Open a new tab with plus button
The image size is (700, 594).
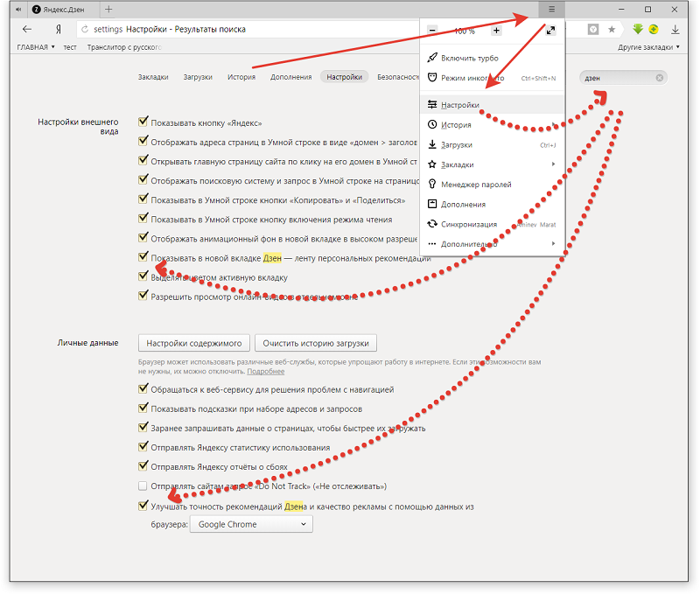click(x=108, y=9)
